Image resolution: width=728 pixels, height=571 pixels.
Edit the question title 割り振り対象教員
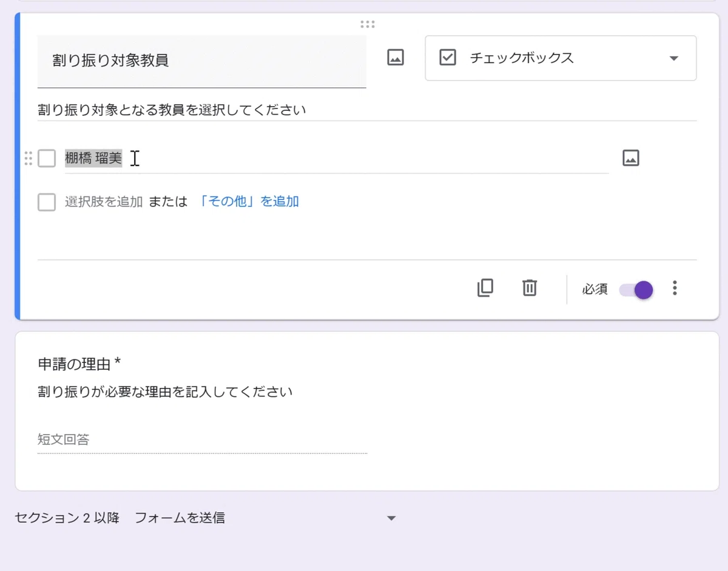click(x=201, y=61)
